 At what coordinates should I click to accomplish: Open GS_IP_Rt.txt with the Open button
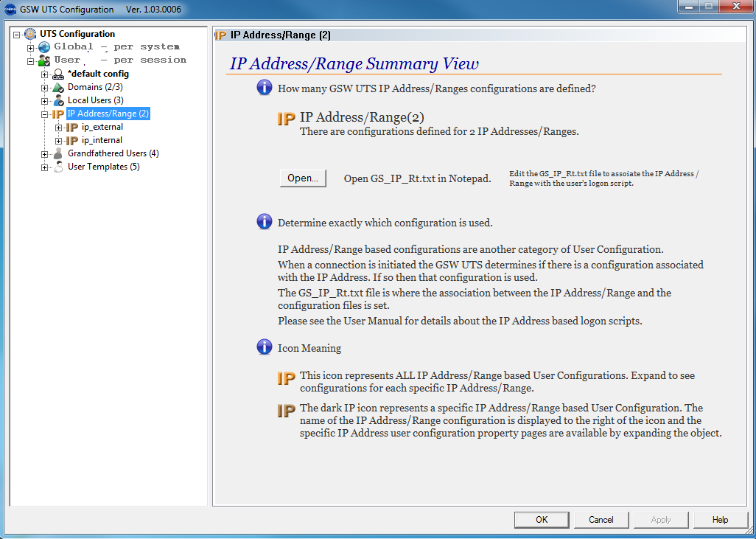click(303, 178)
